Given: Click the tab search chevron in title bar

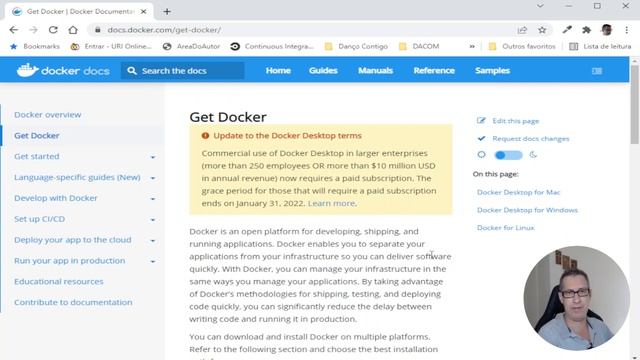Looking at the screenshot, I should (x=540, y=6).
